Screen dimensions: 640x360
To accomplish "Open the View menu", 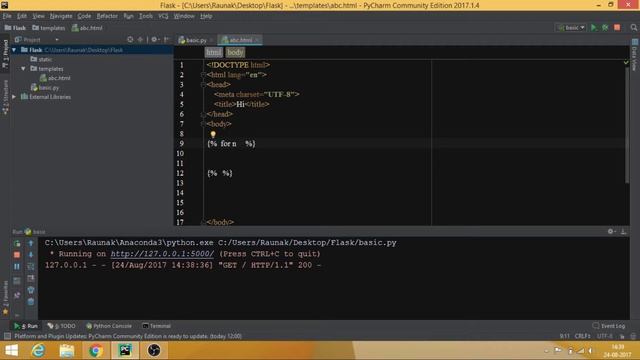I will pos(38,16).
